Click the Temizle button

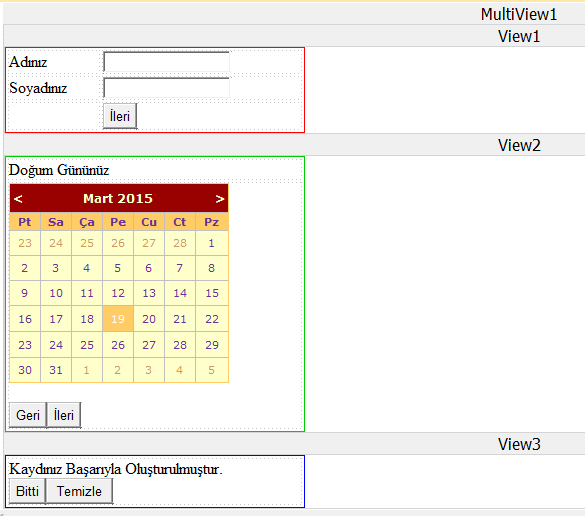(x=79, y=491)
